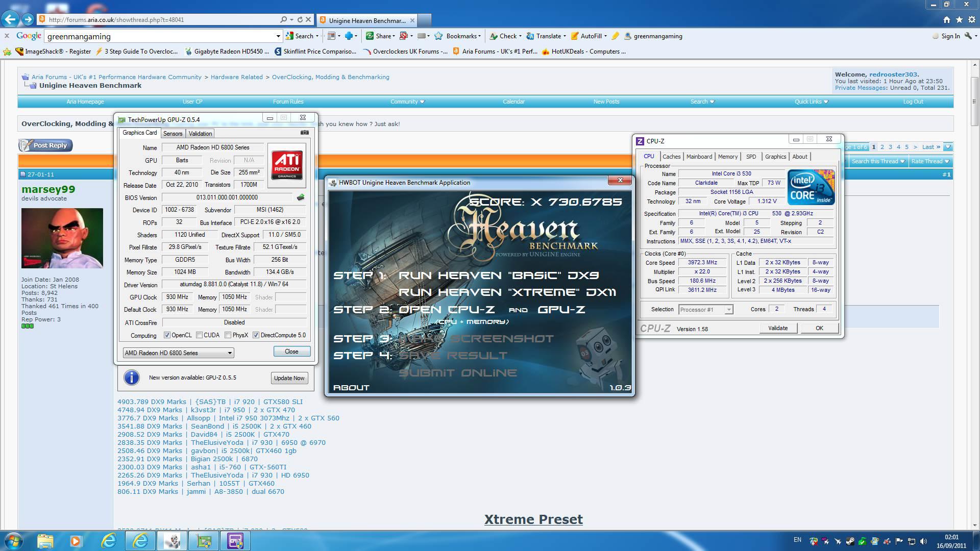This screenshot has height=551, width=980.
Task: Click Run Heaven Basic DX9 step
Action: tap(498, 275)
